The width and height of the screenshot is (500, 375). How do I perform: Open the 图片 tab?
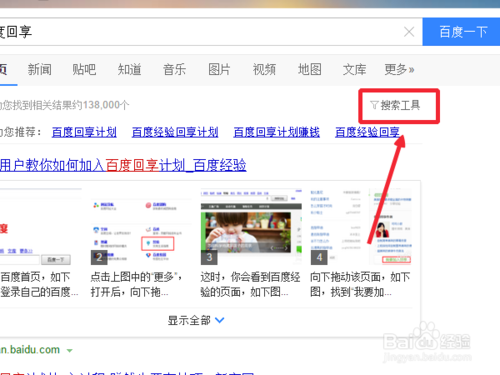[x=219, y=70]
